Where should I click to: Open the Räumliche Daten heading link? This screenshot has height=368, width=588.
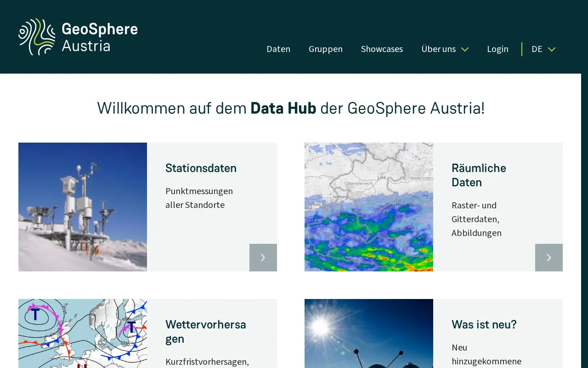tap(479, 175)
